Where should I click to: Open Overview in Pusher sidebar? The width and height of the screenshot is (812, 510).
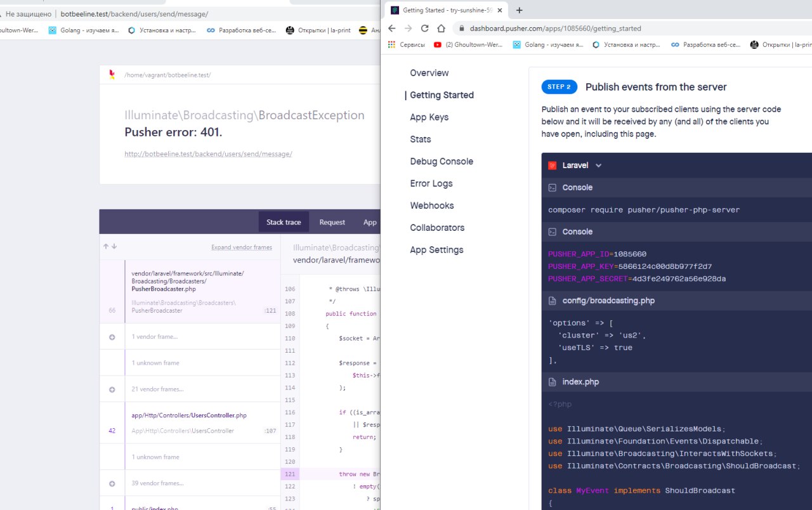pos(429,73)
